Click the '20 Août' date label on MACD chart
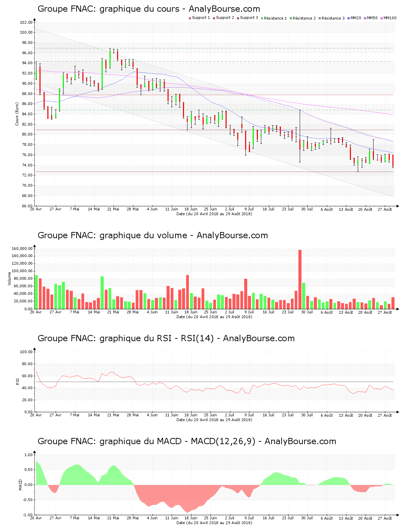The width and height of the screenshot is (412, 532). [x=365, y=518]
